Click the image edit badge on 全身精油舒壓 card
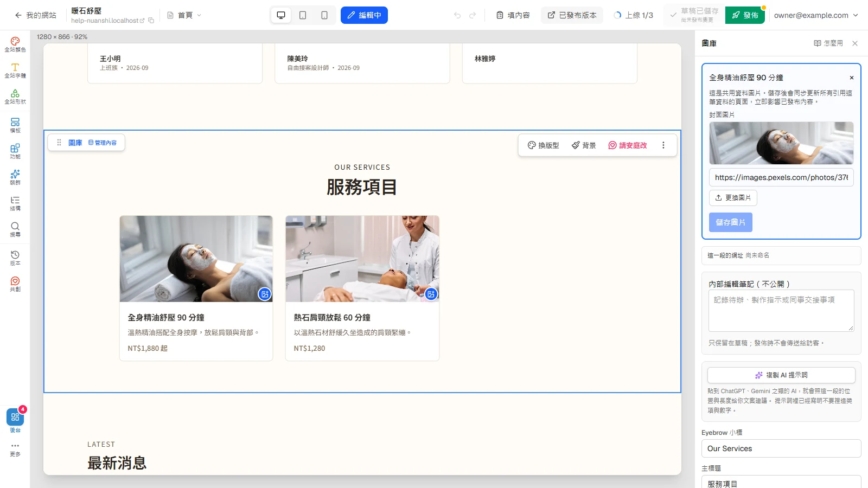This screenshot has width=868, height=488. (265, 294)
